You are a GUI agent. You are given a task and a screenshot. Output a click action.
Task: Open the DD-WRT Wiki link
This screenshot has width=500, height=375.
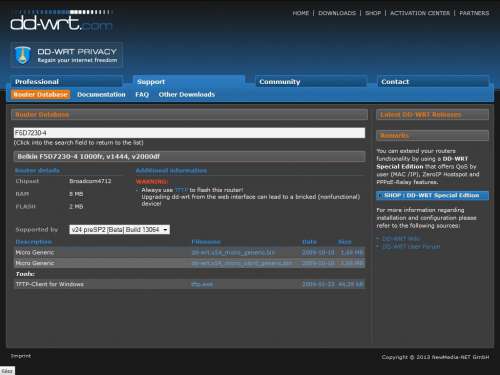coord(401,239)
